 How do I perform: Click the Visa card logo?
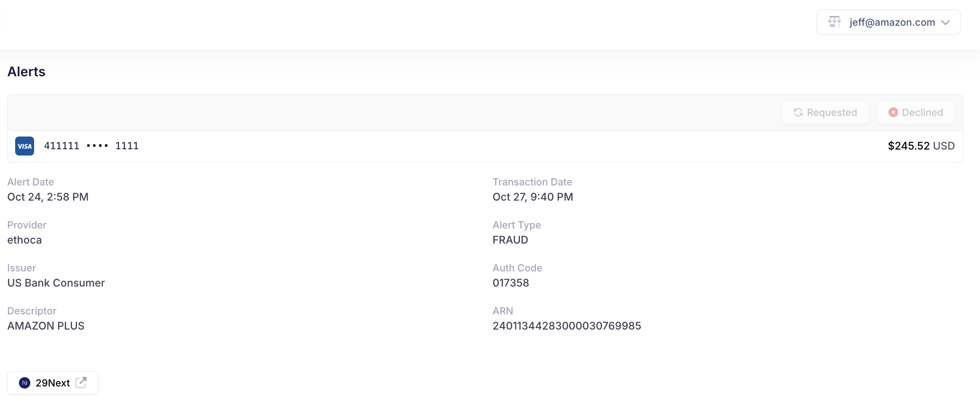(x=25, y=146)
